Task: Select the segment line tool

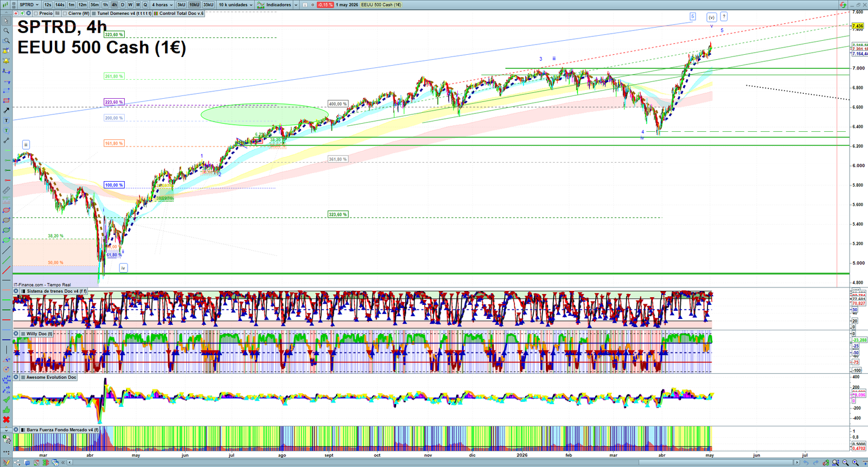Action: click(6, 140)
